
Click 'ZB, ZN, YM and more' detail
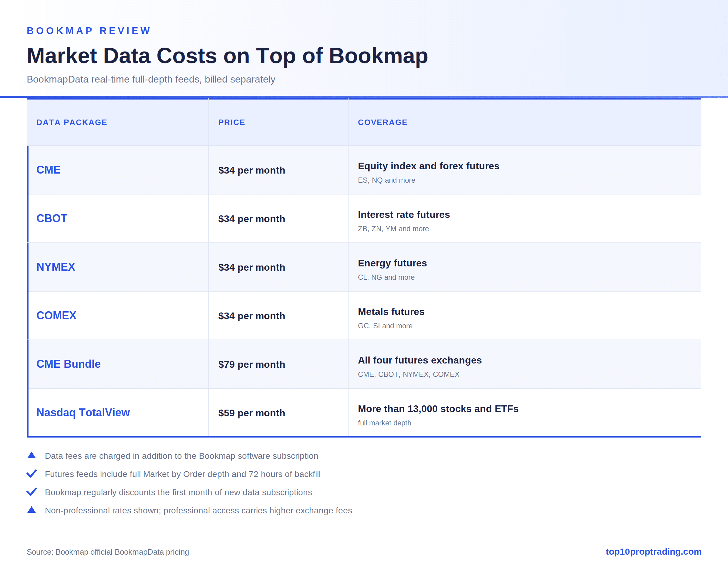pyautogui.click(x=393, y=229)
